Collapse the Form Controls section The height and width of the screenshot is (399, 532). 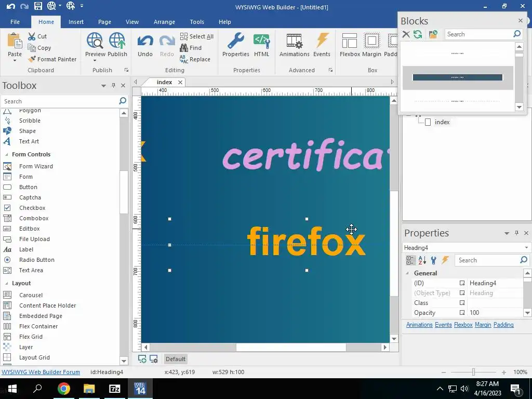point(6,154)
